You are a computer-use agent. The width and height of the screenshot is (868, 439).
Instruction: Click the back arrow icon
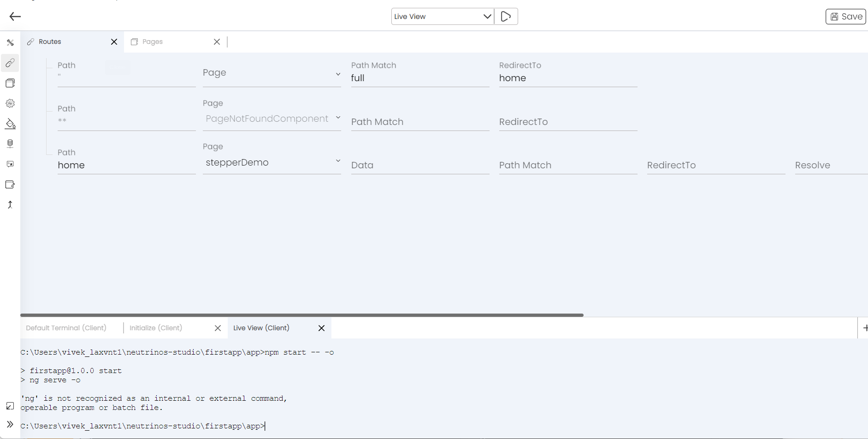click(15, 17)
